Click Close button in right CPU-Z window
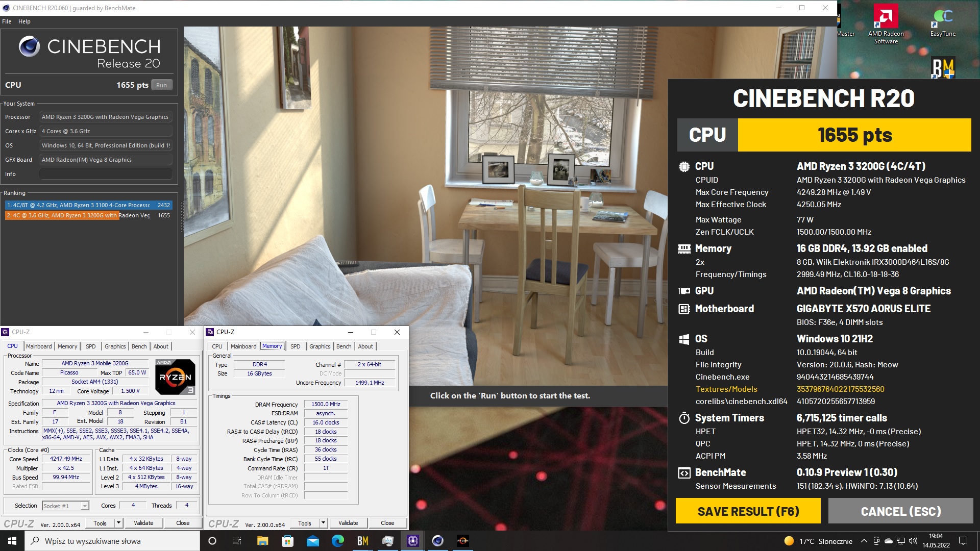The image size is (980, 551). pos(387,523)
